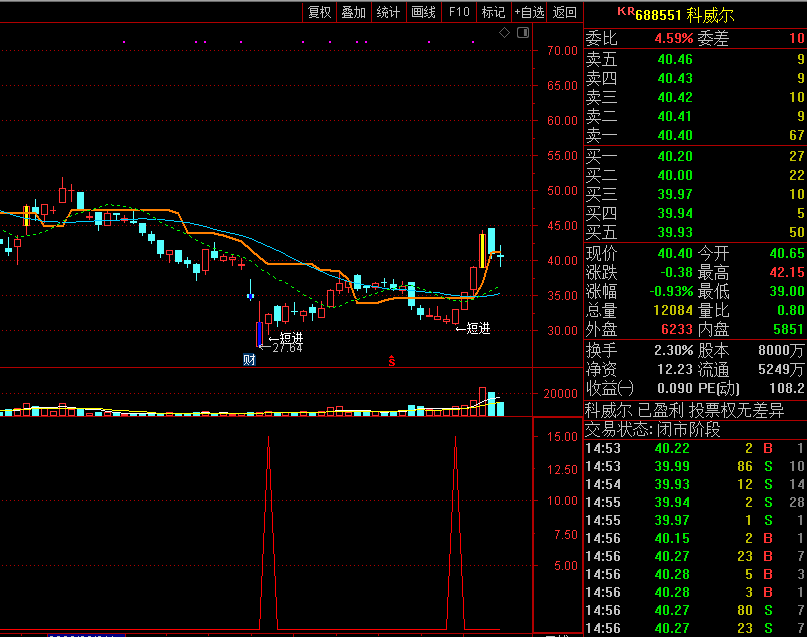The image size is (807, 637).
Task: Open F10 company info
Action: (x=459, y=12)
